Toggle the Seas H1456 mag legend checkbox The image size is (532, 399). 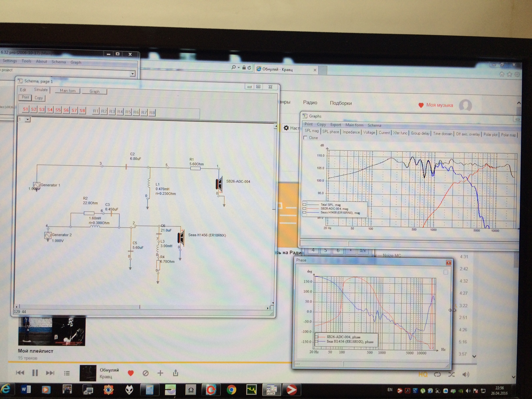pos(304,213)
